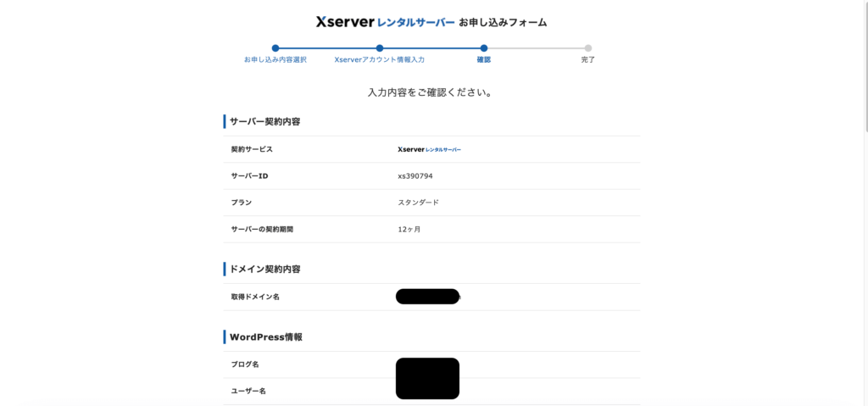Click the page's vertical scrollbar thumb
Image resolution: width=868 pixels, height=406 pixels.
pos(865,66)
